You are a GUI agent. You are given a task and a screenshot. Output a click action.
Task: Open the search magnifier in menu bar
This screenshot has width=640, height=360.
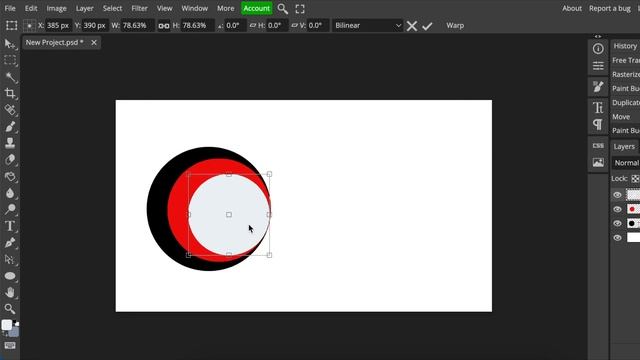tap(282, 9)
